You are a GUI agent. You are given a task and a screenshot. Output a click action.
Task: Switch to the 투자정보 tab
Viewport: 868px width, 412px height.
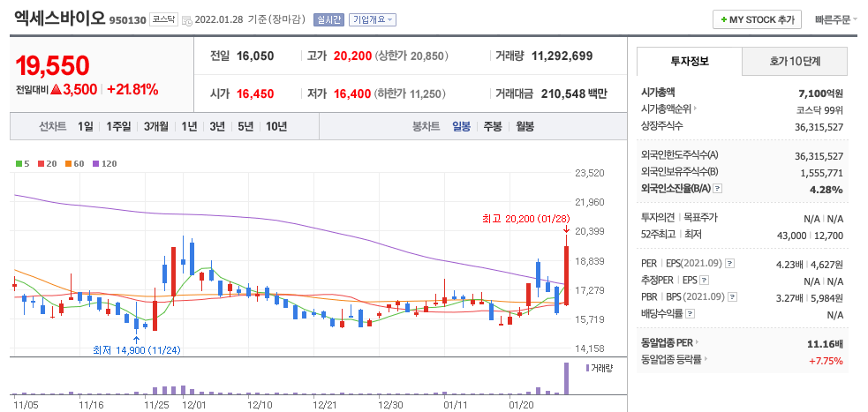coord(690,61)
